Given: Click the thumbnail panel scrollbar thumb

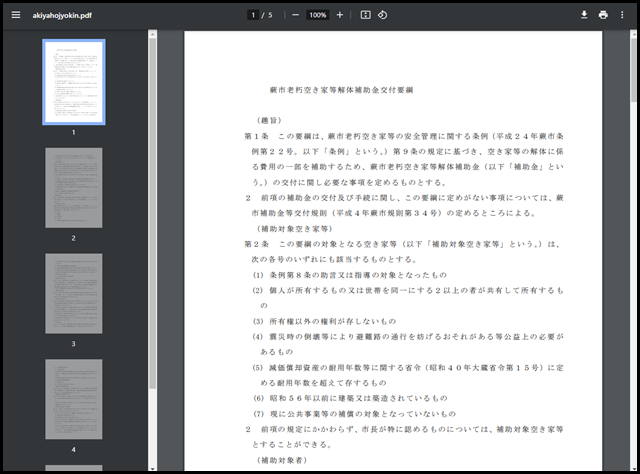Looking at the screenshot, I should (x=152, y=214).
